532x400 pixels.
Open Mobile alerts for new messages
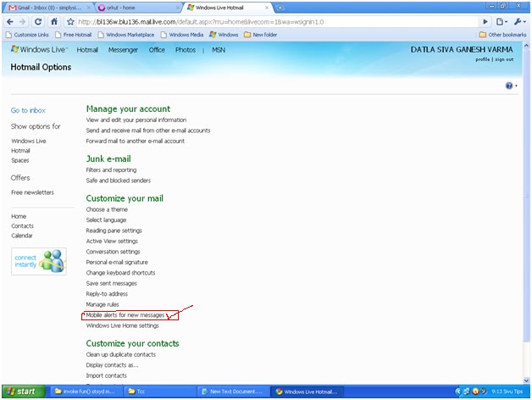pyautogui.click(x=125, y=315)
